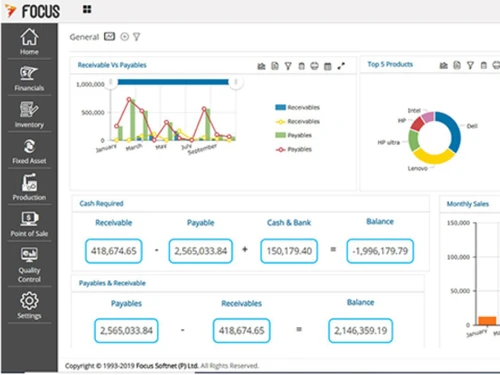The image size is (500, 375).
Task: Click chart type icon in Receivable Vs Payables
Action: (261, 66)
